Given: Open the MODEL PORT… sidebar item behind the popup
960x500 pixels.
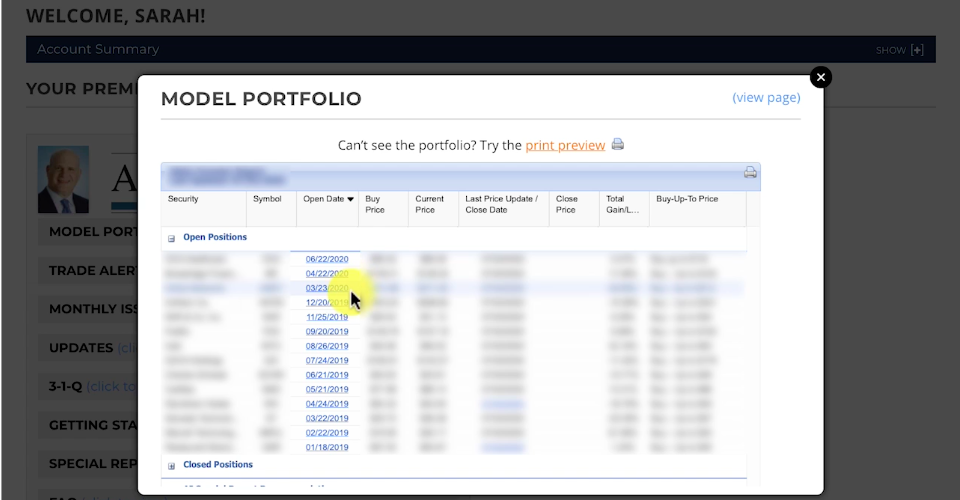Looking at the screenshot, I should 88,232.
